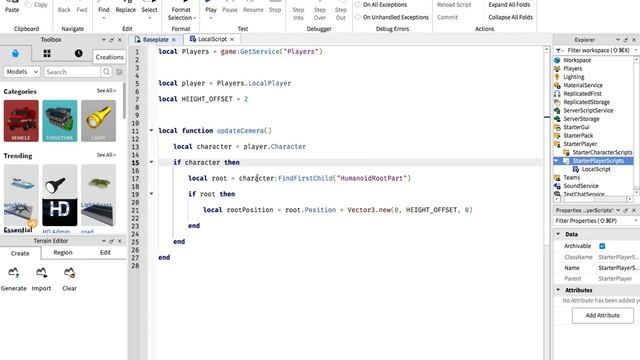Collapse the 'if character then' fold arrow
Screen dimensions: 640x360
(151, 162)
